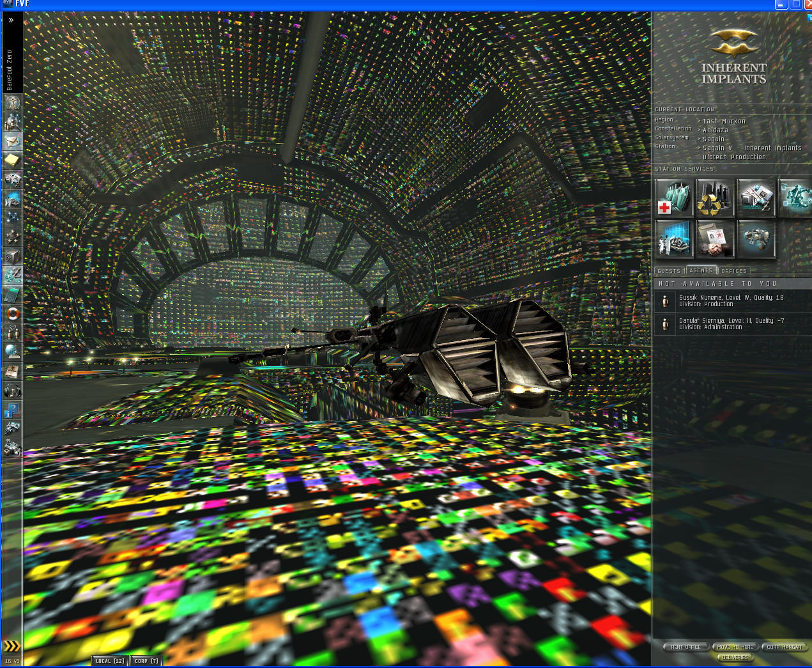Open the Help lifebuoy icon
Image resolution: width=812 pixels, height=668 pixels.
(13, 314)
